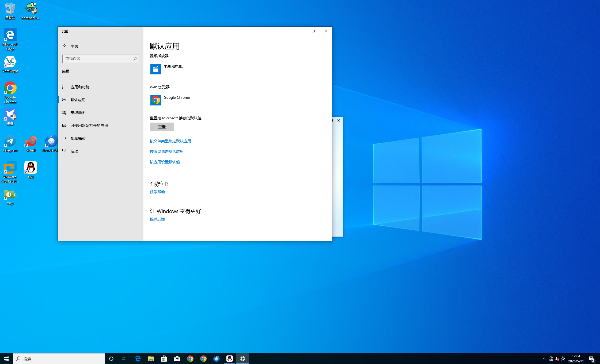
Task: Open the Recycle Bin desktop icon
Action: pyautogui.click(x=10, y=11)
